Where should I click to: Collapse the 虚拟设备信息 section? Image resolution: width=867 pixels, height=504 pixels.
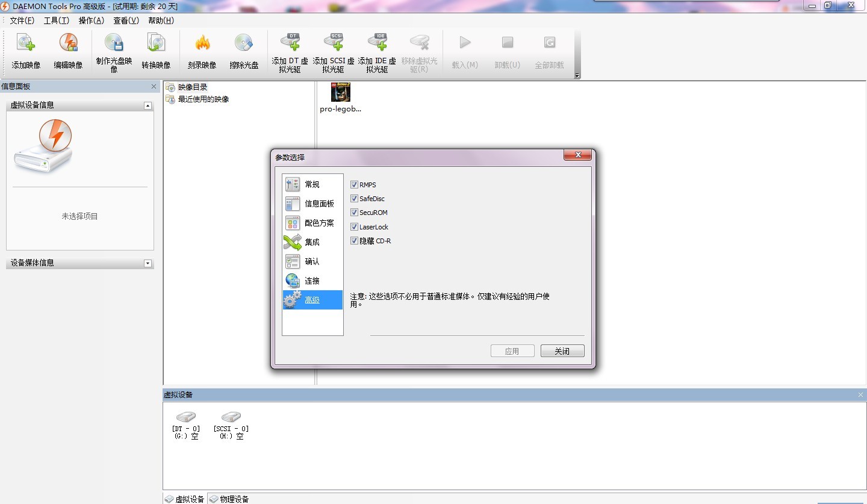pyautogui.click(x=148, y=105)
